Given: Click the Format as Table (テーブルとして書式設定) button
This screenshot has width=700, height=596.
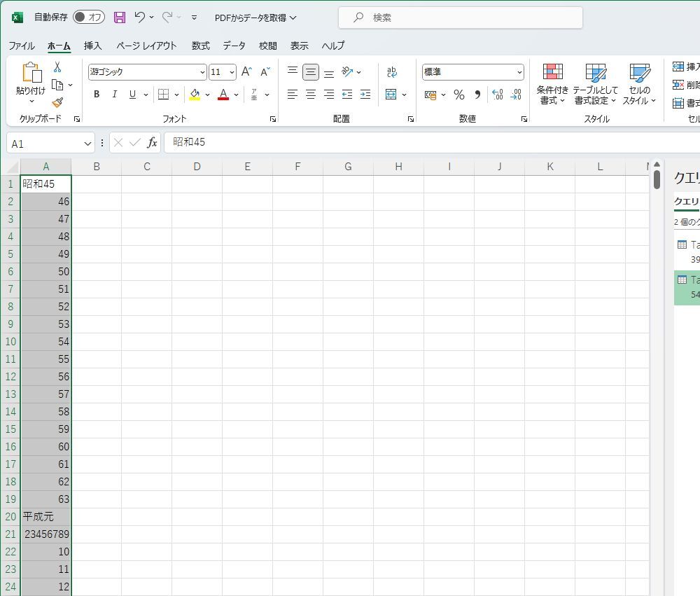Looking at the screenshot, I should [x=596, y=84].
